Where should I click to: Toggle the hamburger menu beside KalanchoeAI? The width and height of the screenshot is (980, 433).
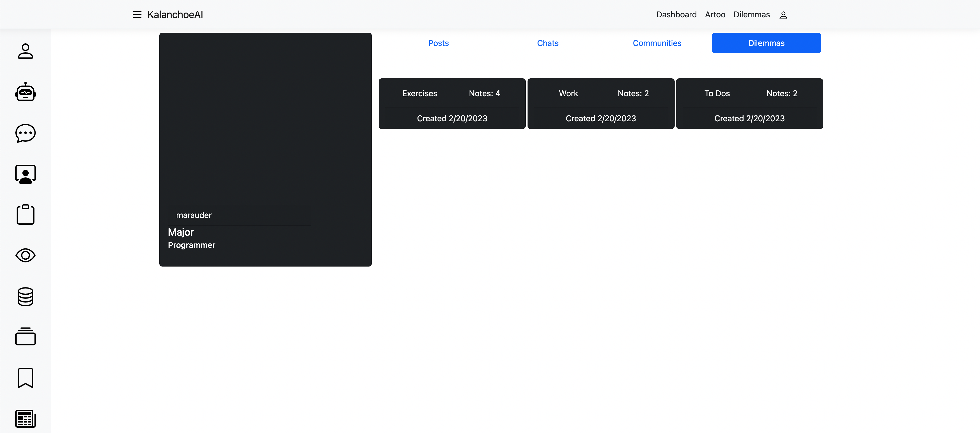pos(137,15)
